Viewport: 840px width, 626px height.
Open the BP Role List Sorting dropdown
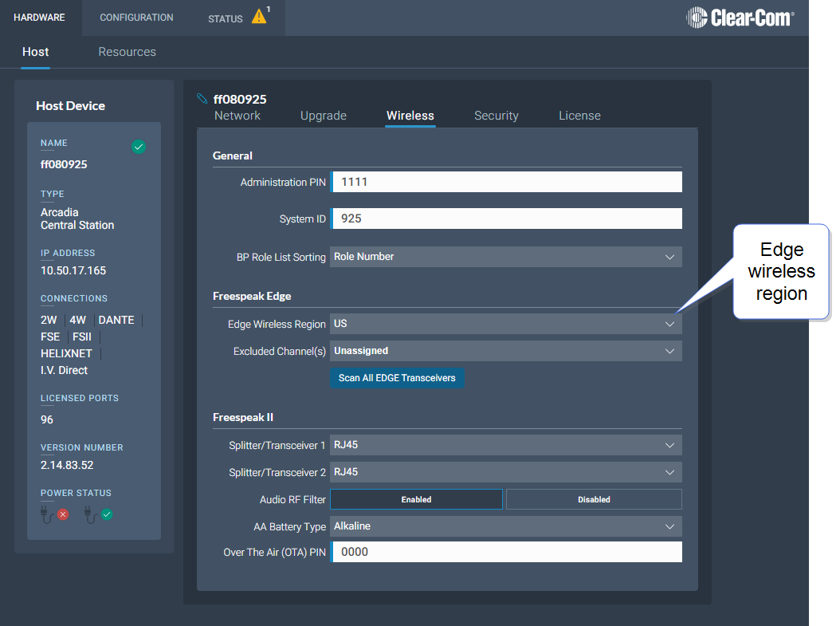(506, 257)
